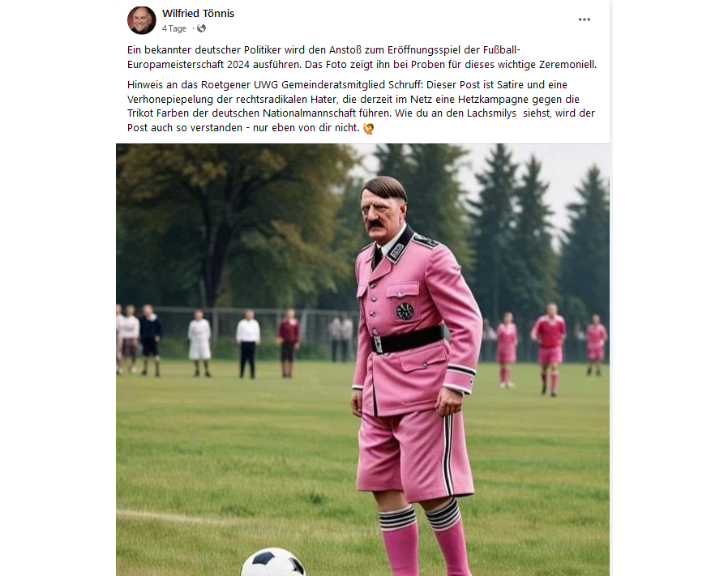This screenshot has height=576, width=728.
Task: Open the posted photo of the football field
Action: pyautogui.click(x=362, y=360)
